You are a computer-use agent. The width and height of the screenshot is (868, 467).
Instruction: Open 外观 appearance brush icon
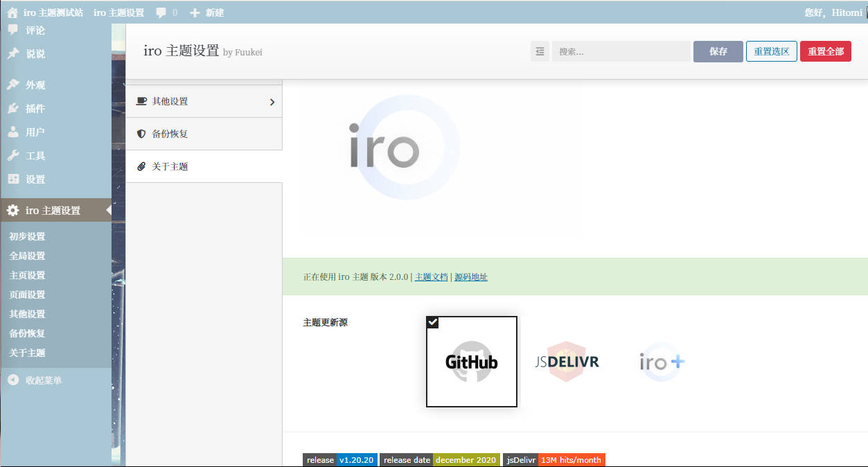[13, 85]
